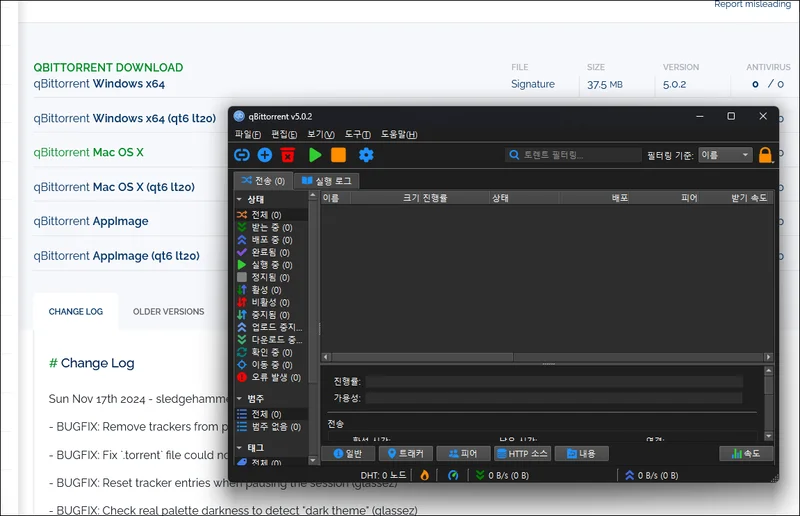Stop torrents with orange square icon

click(338, 155)
